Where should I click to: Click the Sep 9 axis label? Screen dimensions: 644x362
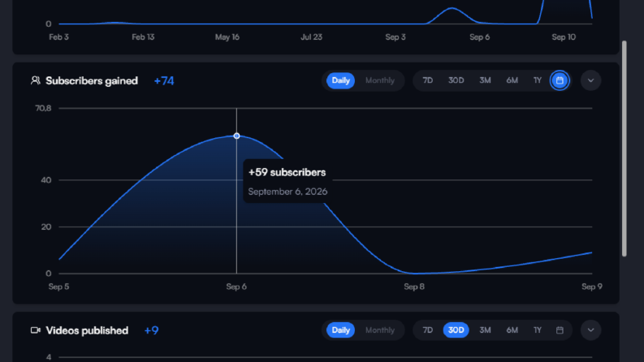592,287
